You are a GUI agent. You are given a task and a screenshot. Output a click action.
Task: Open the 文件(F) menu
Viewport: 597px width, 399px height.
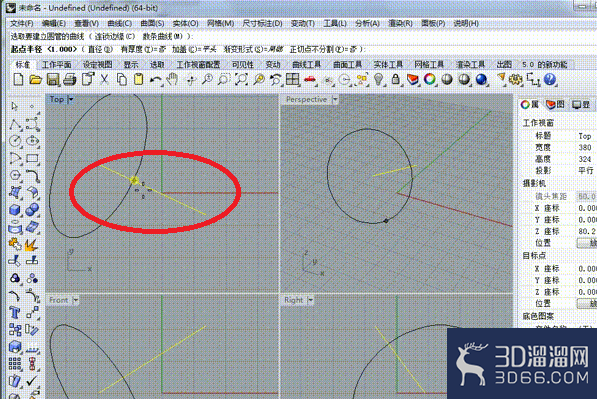(21, 24)
